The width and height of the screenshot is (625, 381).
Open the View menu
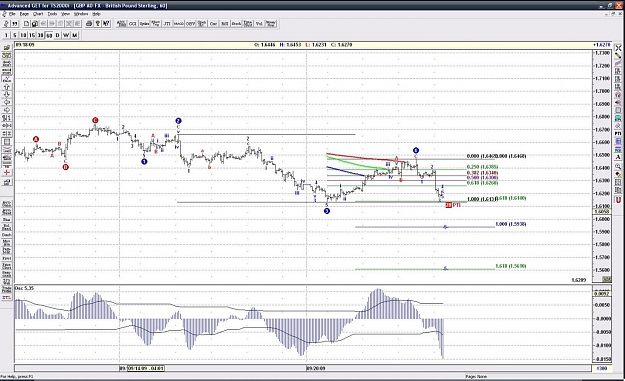pyautogui.click(x=65, y=14)
